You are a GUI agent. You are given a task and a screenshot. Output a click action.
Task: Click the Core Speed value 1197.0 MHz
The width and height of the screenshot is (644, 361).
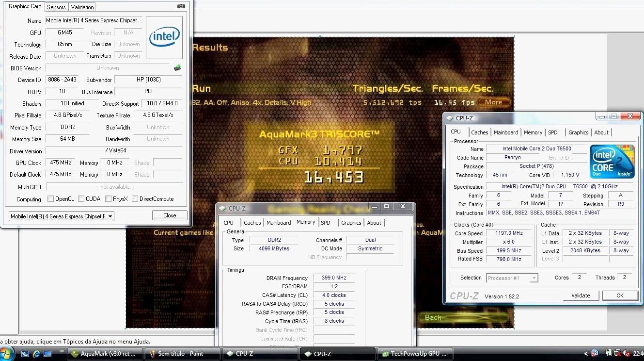[x=509, y=233]
